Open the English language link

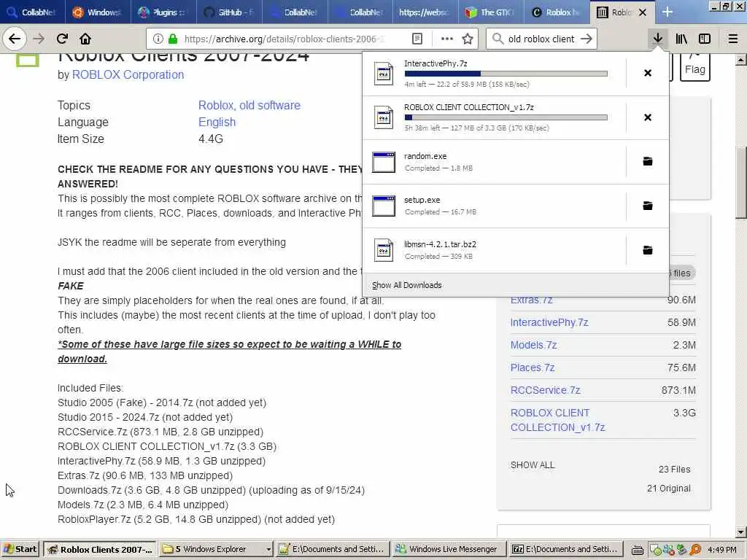click(x=217, y=122)
